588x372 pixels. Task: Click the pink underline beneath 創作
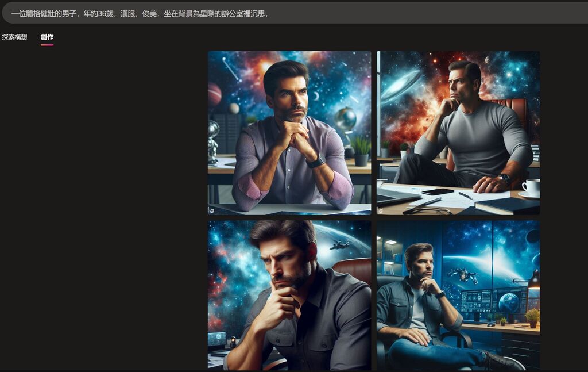(x=47, y=44)
